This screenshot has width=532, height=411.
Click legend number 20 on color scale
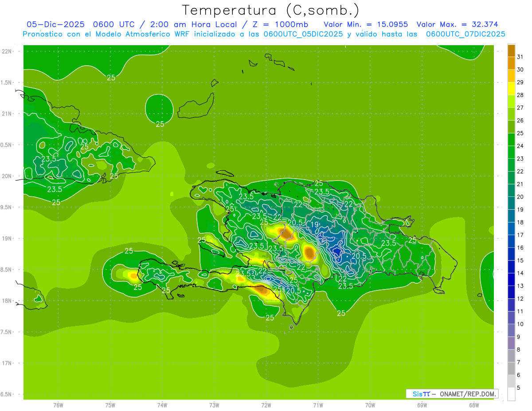520,197
